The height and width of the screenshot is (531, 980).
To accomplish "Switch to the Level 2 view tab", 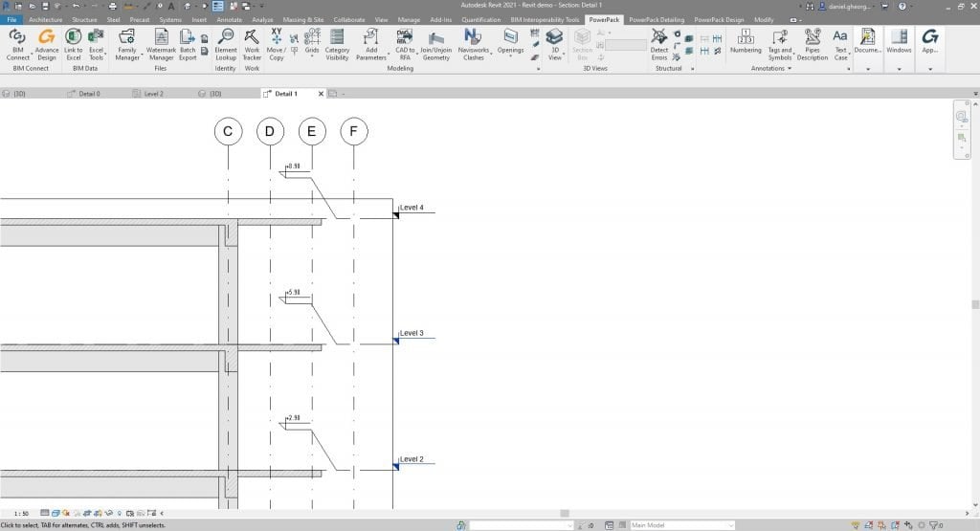I will [154, 94].
